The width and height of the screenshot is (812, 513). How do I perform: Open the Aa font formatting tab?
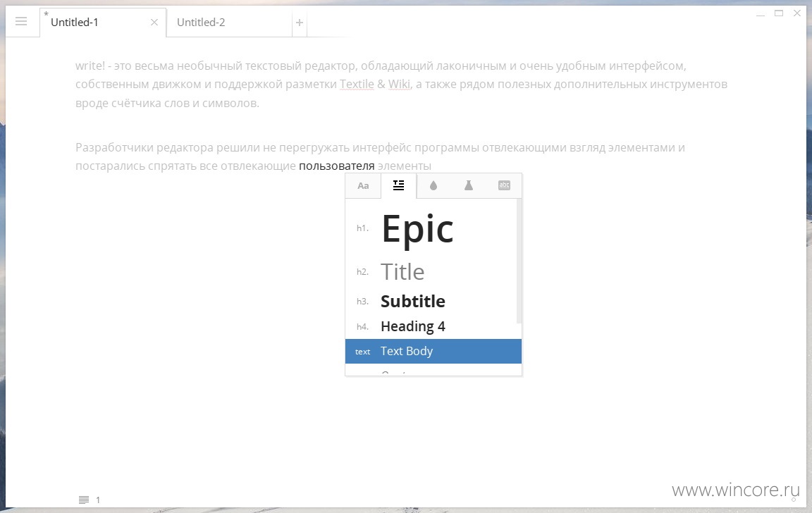(x=363, y=185)
